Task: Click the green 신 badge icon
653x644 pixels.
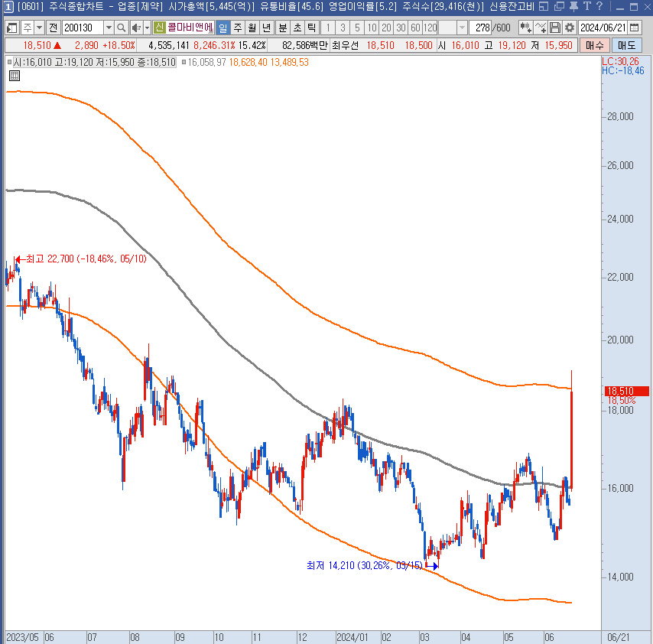Action: pyautogui.click(x=159, y=28)
